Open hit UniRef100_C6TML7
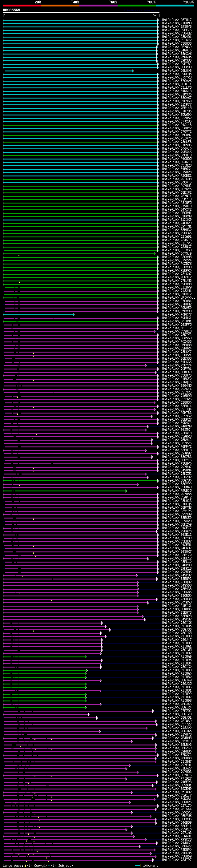 pos(177,20)
